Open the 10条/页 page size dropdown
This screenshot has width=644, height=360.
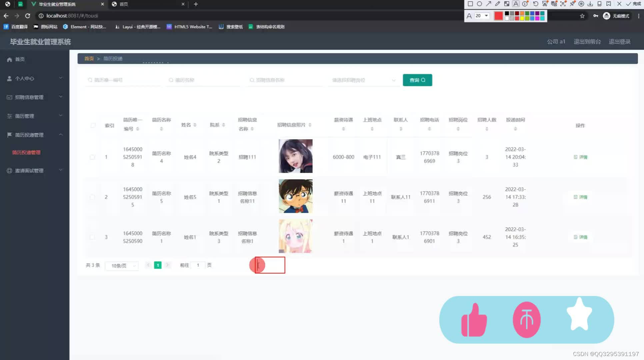(x=122, y=266)
